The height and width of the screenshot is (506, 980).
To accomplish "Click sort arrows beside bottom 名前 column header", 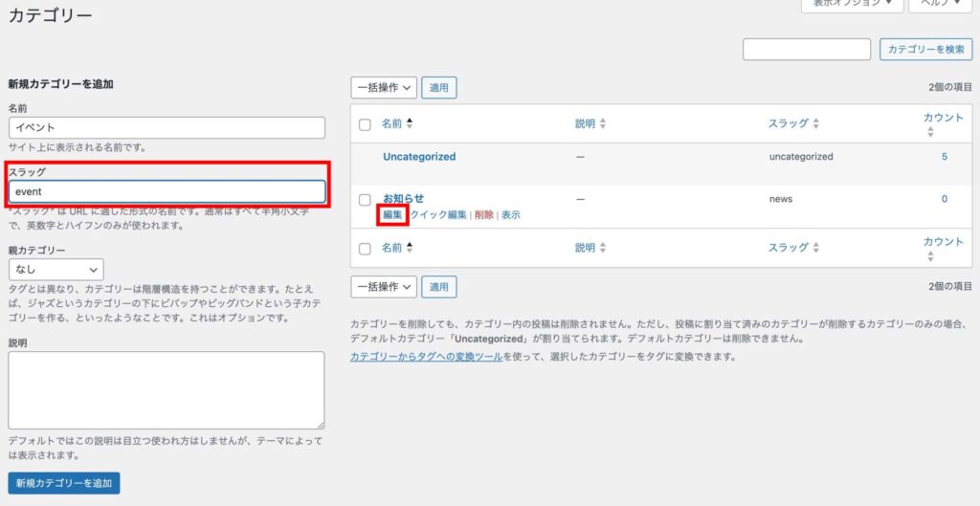I will pyautogui.click(x=411, y=248).
